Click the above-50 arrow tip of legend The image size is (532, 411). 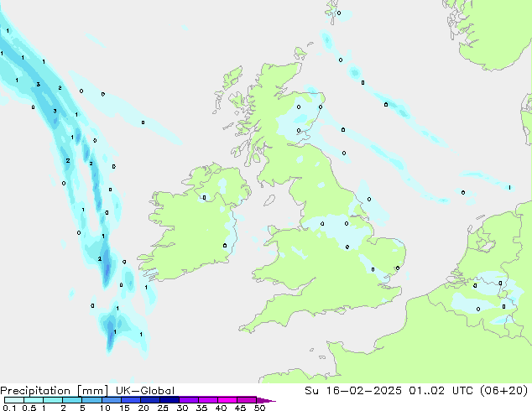tap(266, 400)
